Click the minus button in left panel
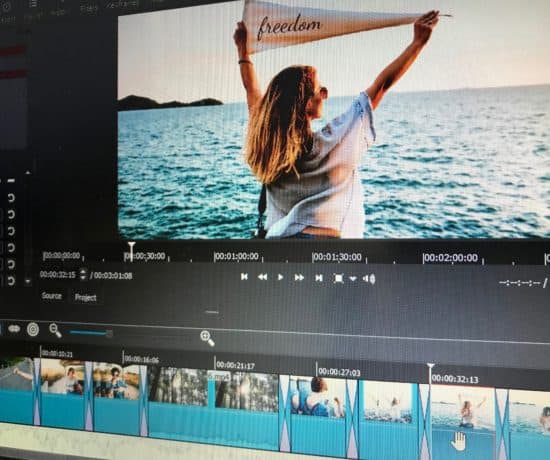 pyautogui.click(x=11, y=181)
